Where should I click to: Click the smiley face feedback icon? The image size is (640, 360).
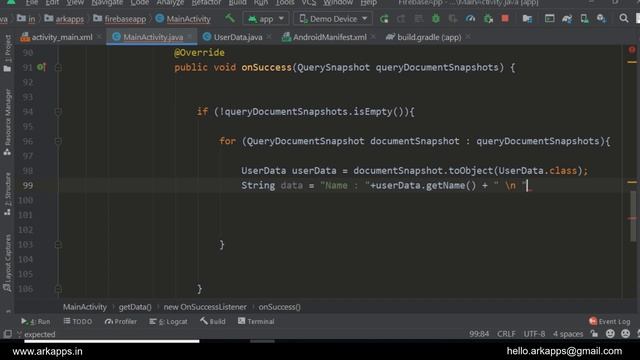[x=610, y=334]
